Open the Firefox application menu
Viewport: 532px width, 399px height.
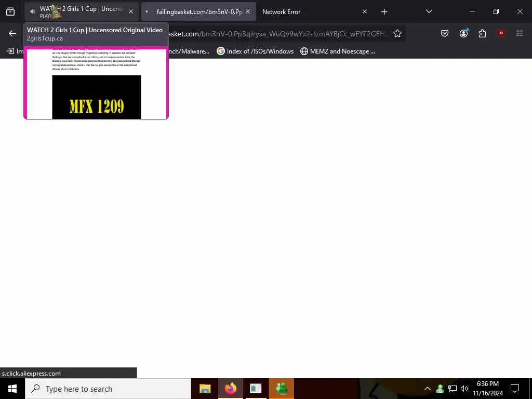pos(519,33)
